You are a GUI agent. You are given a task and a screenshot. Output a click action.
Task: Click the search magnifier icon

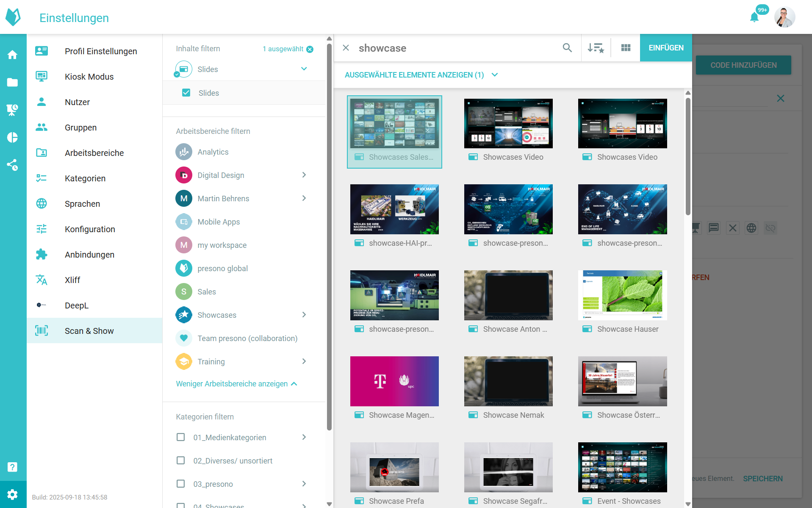coord(567,48)
